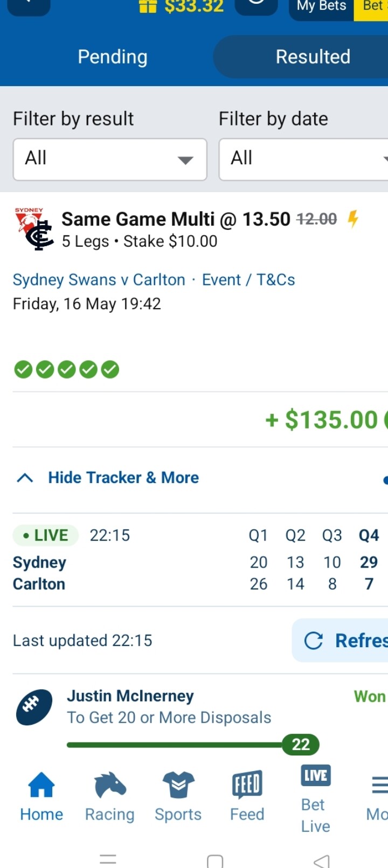Tap the Refresh button

pyautogui.click(x=340, y=640)
